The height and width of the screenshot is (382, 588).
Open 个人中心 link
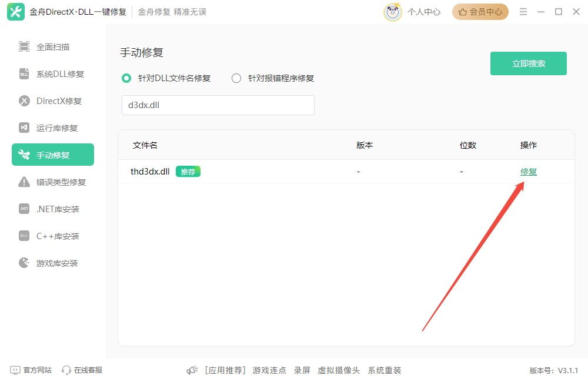424,12
